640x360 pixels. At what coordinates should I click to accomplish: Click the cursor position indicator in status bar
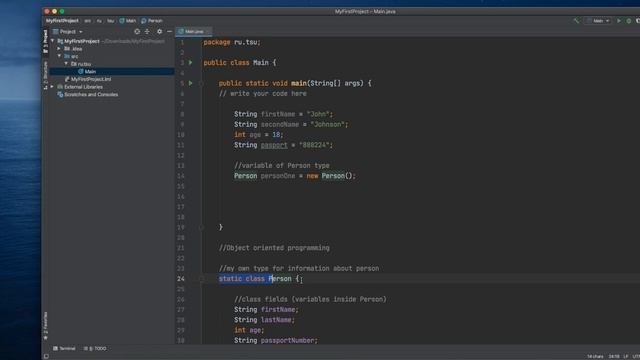614,356
